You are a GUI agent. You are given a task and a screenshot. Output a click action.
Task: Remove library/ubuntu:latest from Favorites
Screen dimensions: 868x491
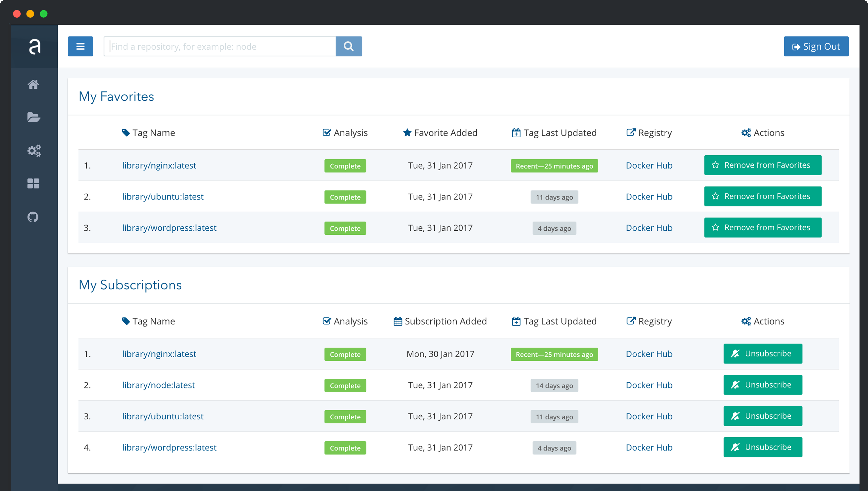(x=763, y=196)
